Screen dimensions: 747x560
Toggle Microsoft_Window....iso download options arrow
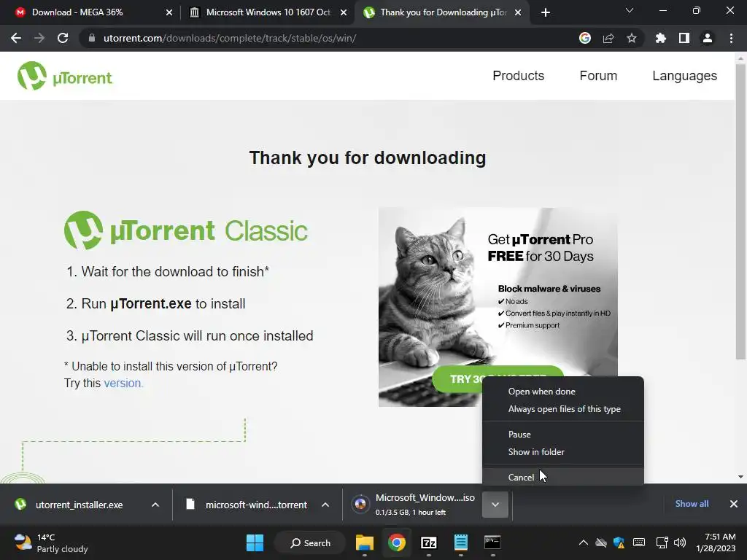(495, 505)
